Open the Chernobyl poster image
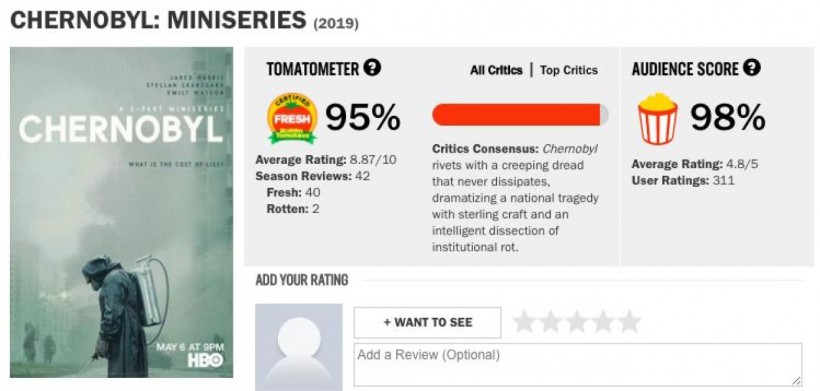The height and width of the screenshot is (391, 820). [121, 212]
